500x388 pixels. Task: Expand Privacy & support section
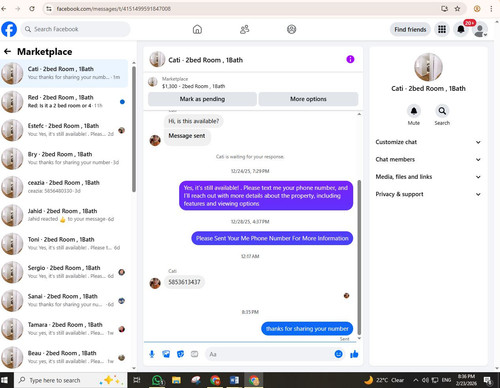pyautogui.click(x=428, y=194)
